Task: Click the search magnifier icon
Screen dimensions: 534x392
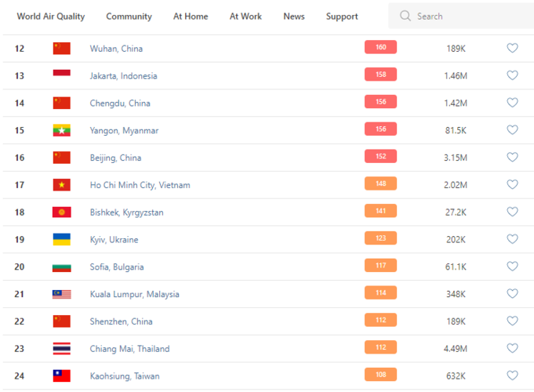Action: coord(405,16)
